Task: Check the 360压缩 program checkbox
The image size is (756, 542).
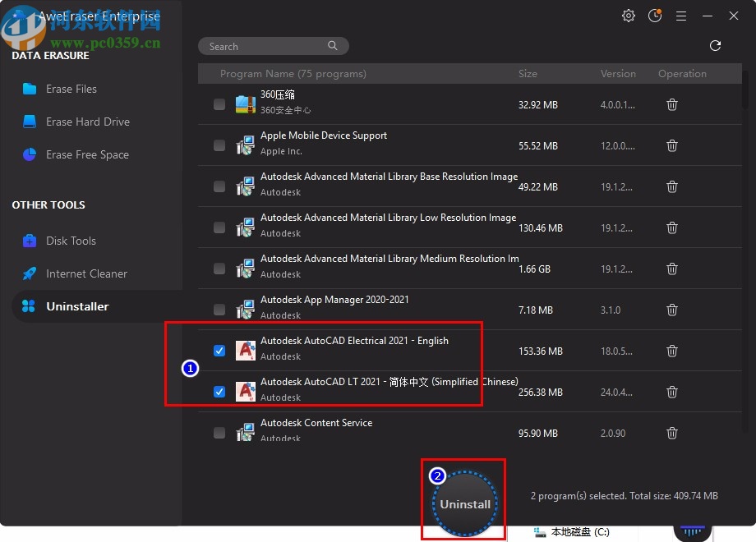Action: tap(219, 104)
